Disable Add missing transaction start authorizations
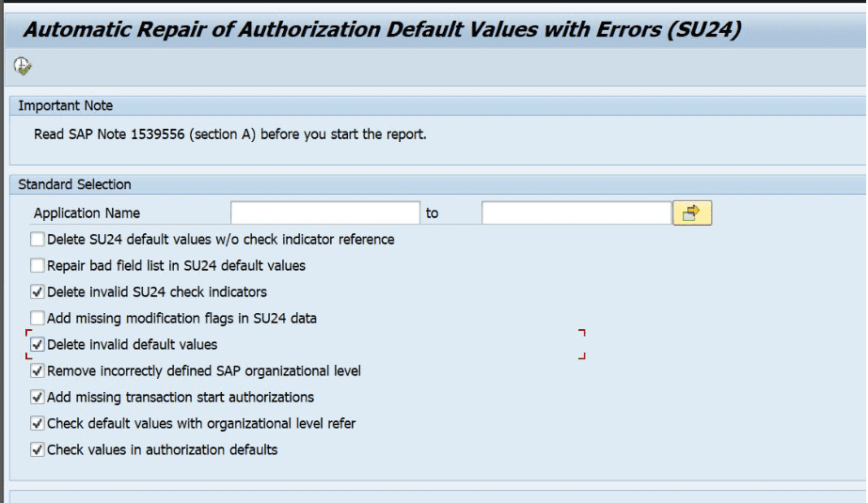The image size is (868, 503). (x=38, y=398)
